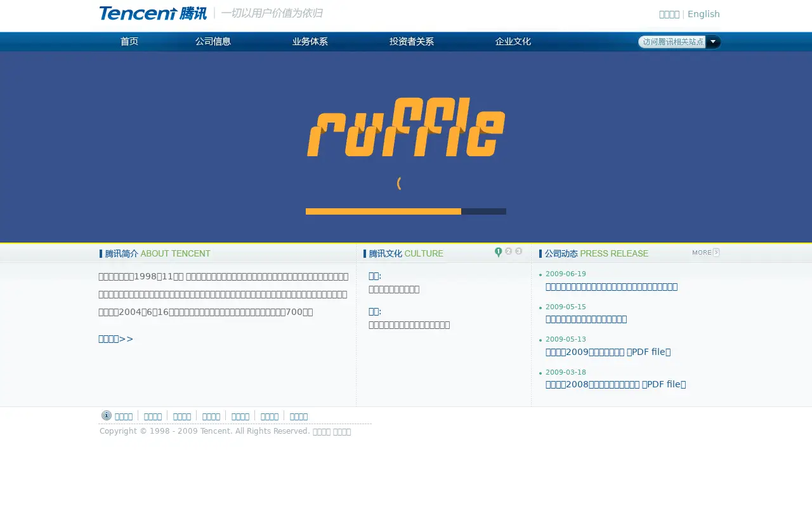Screen dimensions: 812x508
Task: Open the MORE link in Press Release
Action: (705, 252)
